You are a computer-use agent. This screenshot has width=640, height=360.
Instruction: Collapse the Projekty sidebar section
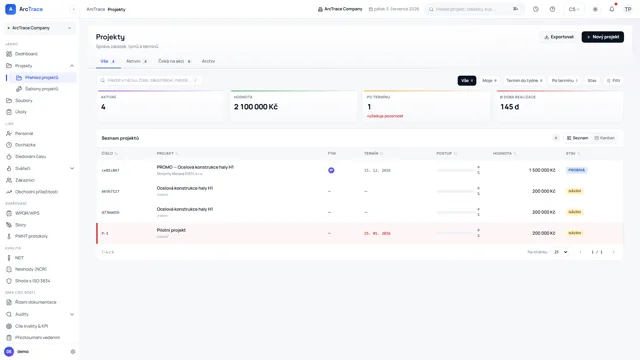[x=72, y=66]
